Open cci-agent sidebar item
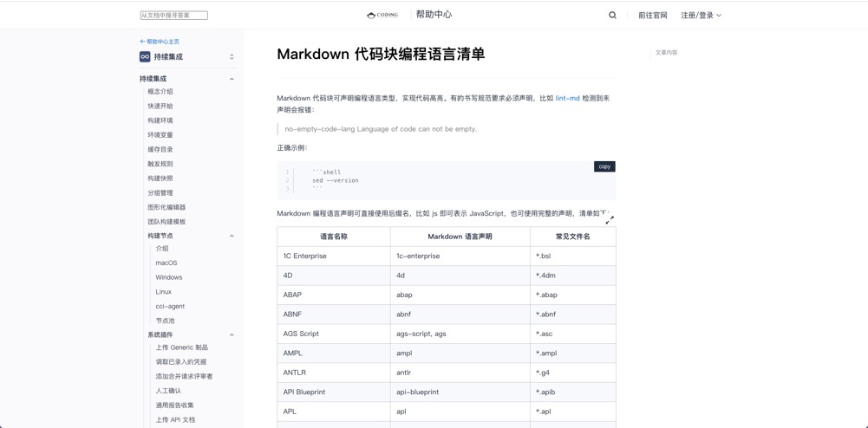868x428 pixels. [170, 307]
